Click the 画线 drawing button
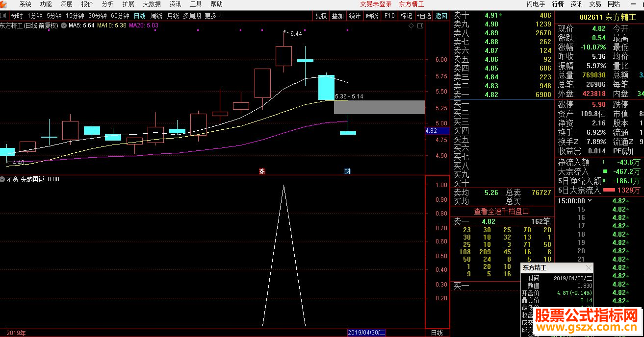 372,16
